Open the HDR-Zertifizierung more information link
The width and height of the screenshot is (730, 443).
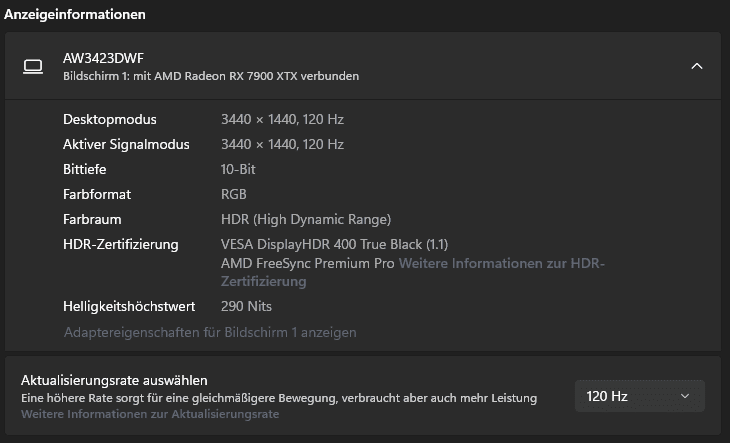pos(501,264)
